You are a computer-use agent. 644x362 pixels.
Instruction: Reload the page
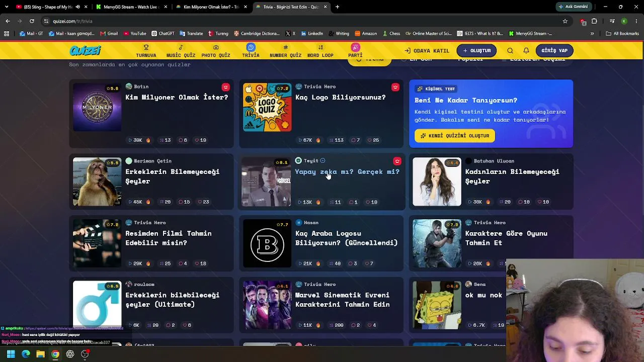tap(32, 21)
